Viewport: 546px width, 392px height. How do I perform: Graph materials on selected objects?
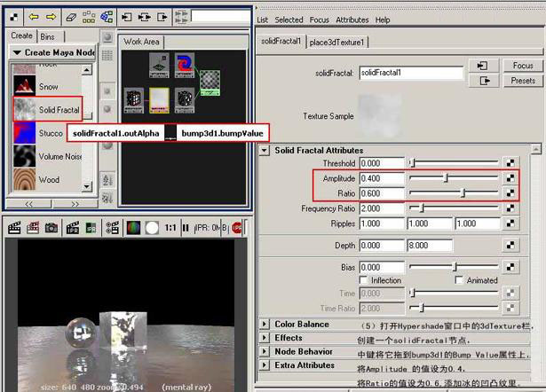point(107,17)
